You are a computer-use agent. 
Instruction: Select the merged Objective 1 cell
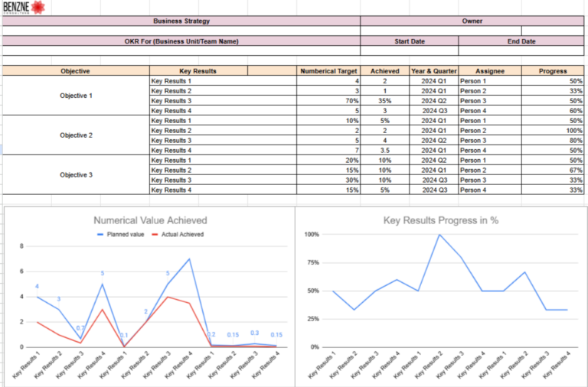click(76, 96)
